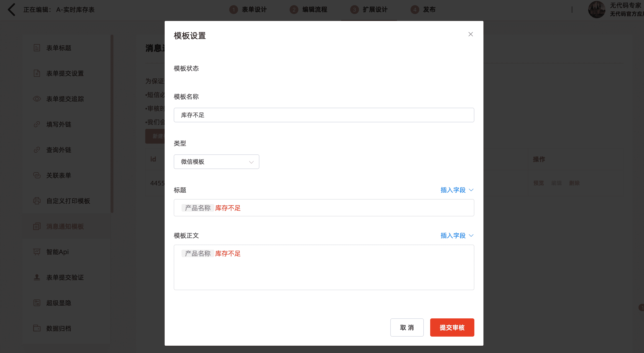
Task: Close the 模板设置 dialog
Action: [470, 34]
